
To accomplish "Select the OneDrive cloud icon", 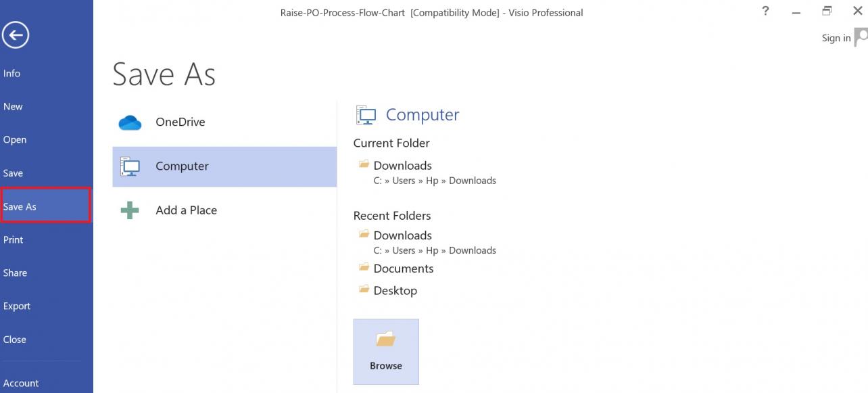I will [x=129, y=122].
